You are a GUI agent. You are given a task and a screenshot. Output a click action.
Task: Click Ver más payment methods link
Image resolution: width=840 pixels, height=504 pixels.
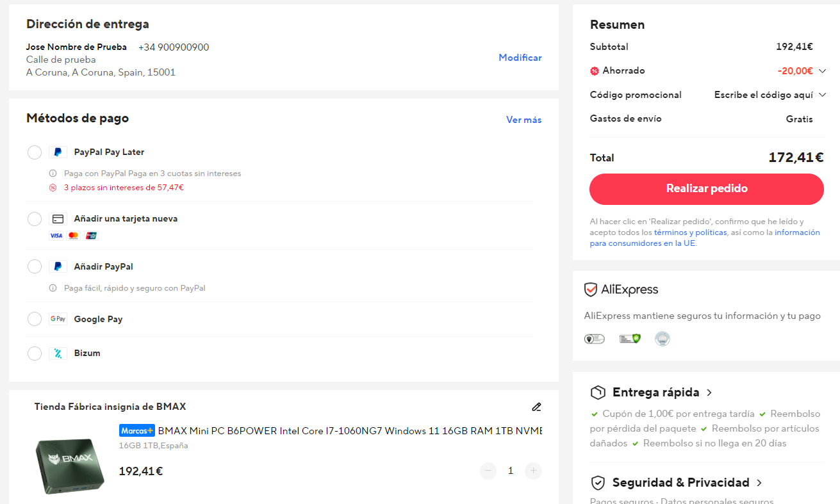pos(523,120)
